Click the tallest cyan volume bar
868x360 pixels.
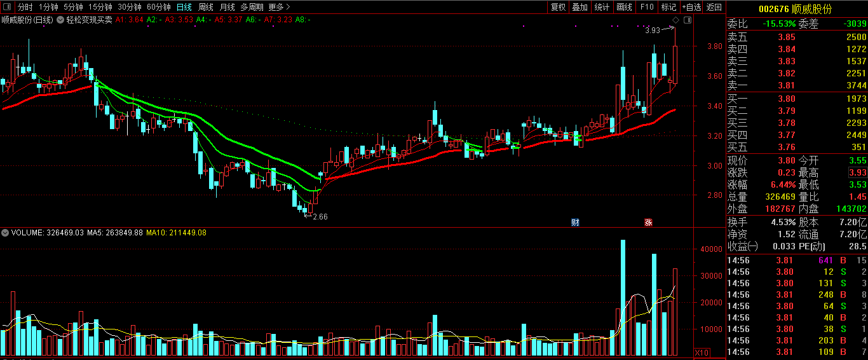click(623, 298)
